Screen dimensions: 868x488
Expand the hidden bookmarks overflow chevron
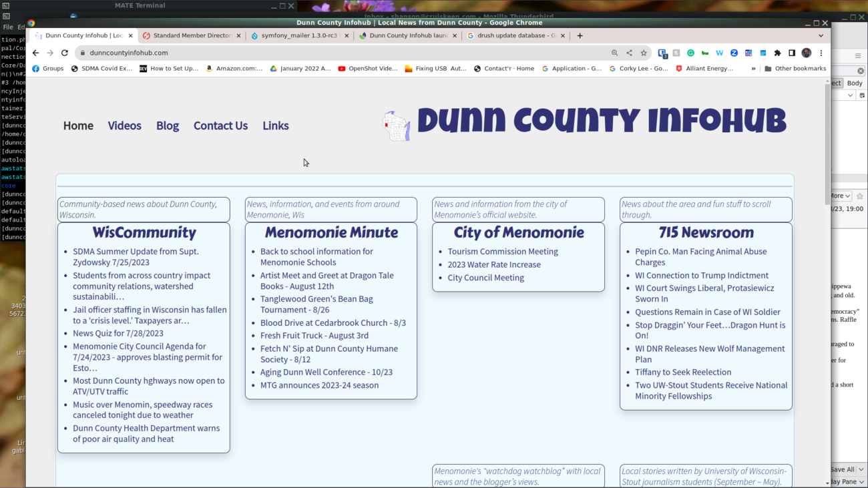point(753,68)
